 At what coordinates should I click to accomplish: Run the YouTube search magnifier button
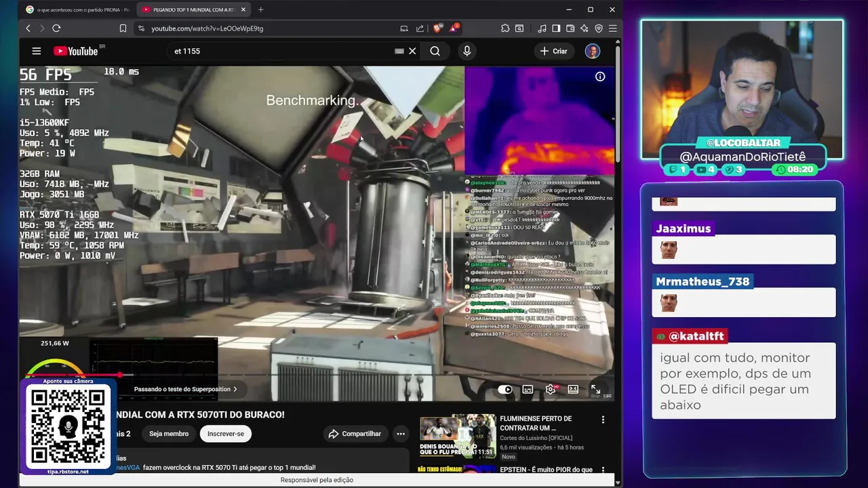coord(435,51)
